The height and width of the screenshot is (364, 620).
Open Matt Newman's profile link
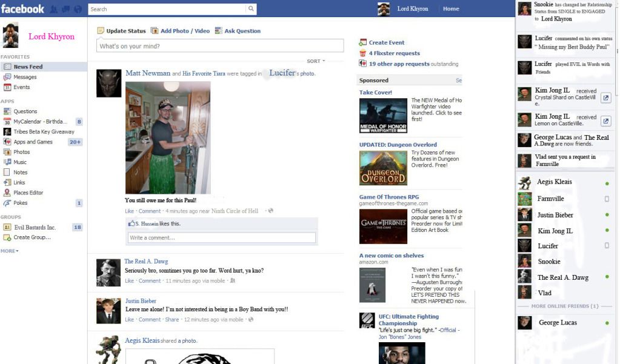(x=148, y=73)
